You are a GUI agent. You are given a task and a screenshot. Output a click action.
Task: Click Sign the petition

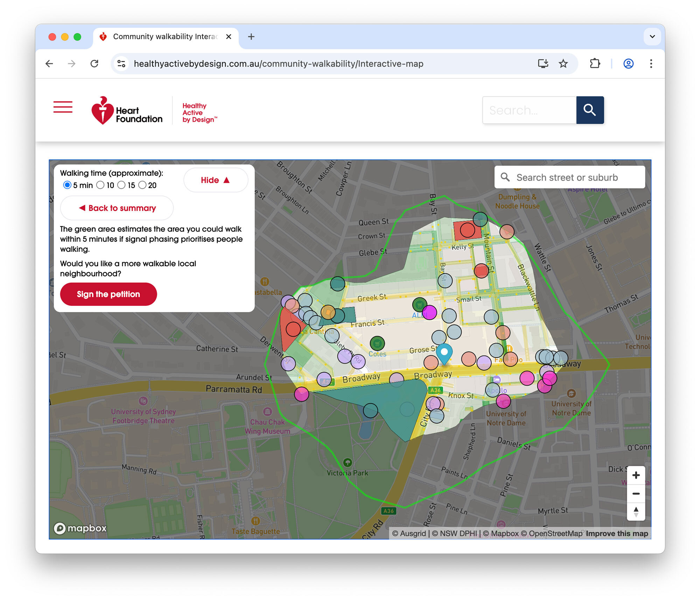(108, 294)
